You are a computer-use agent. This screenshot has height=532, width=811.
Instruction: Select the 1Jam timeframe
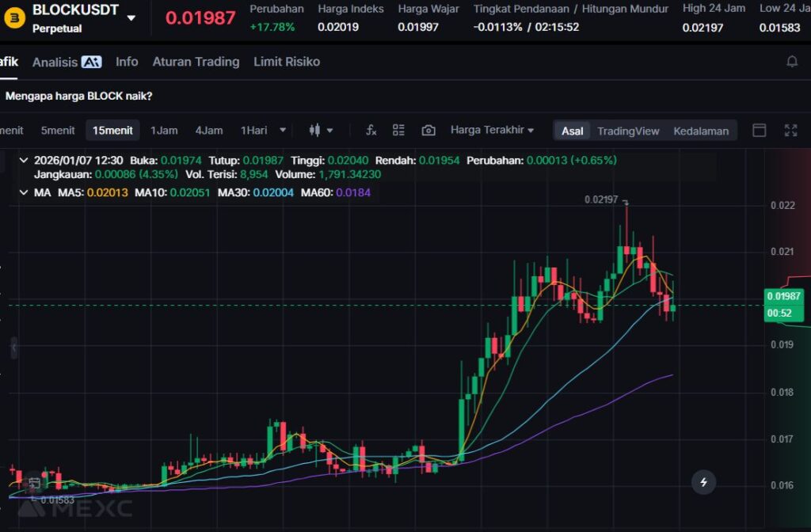[x=164, y=131]
